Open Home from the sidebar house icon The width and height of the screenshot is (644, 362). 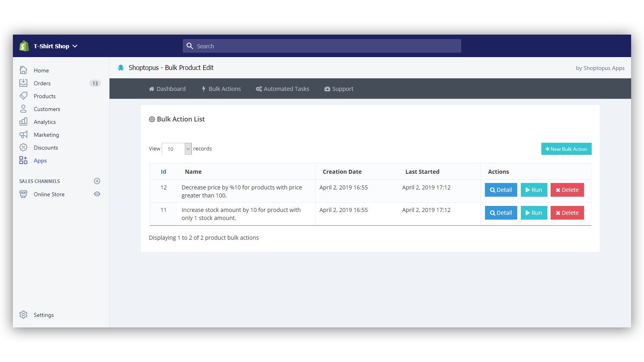[23, 70]
